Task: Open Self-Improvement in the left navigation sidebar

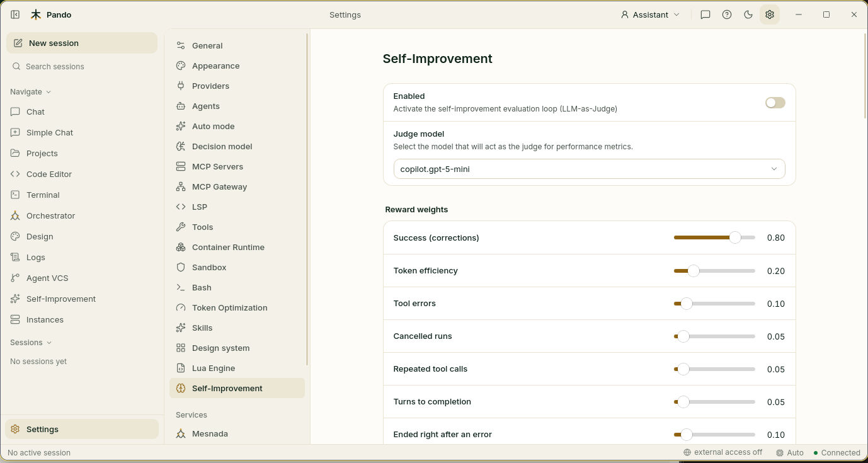Action: (x=82, y=299)
